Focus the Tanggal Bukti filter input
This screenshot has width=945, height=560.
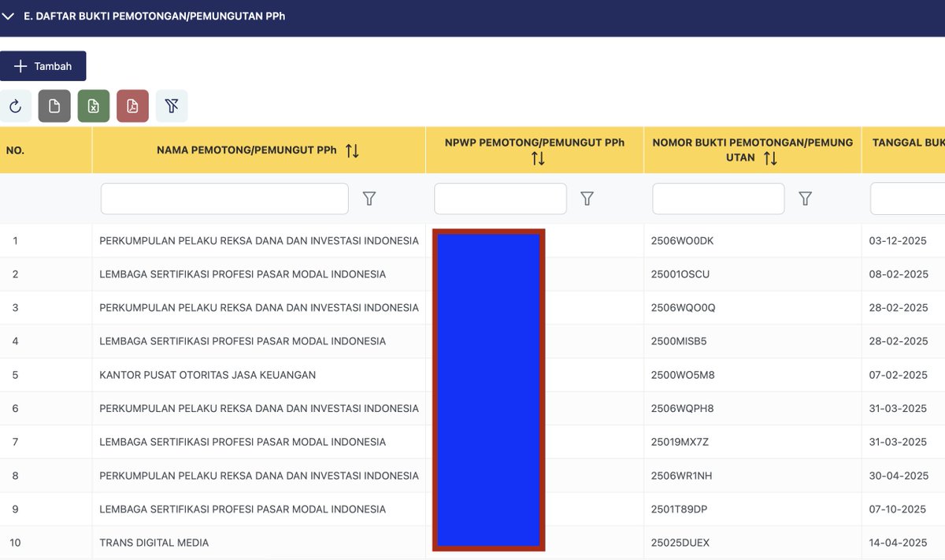(907, 198)
